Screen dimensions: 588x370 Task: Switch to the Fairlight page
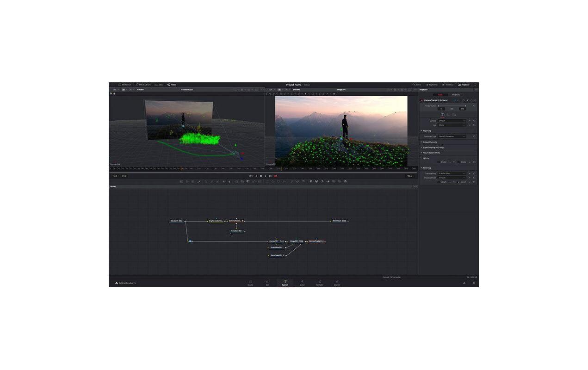point(320,283)
